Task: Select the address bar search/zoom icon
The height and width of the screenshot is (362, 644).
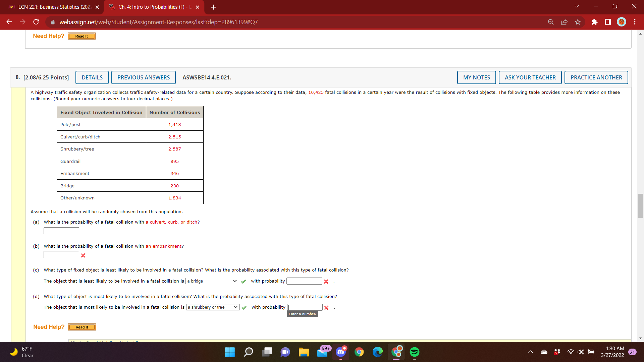Action: coord(550,22)
